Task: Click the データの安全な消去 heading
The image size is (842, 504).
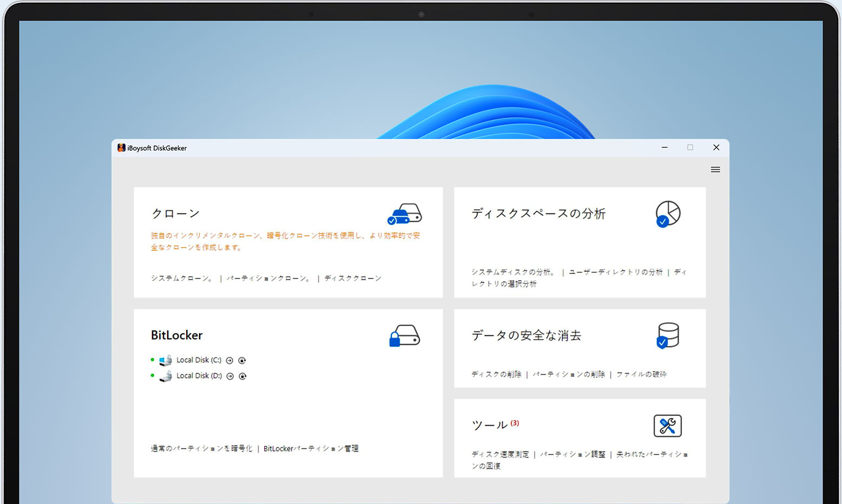Action: [x=526, y=336]
